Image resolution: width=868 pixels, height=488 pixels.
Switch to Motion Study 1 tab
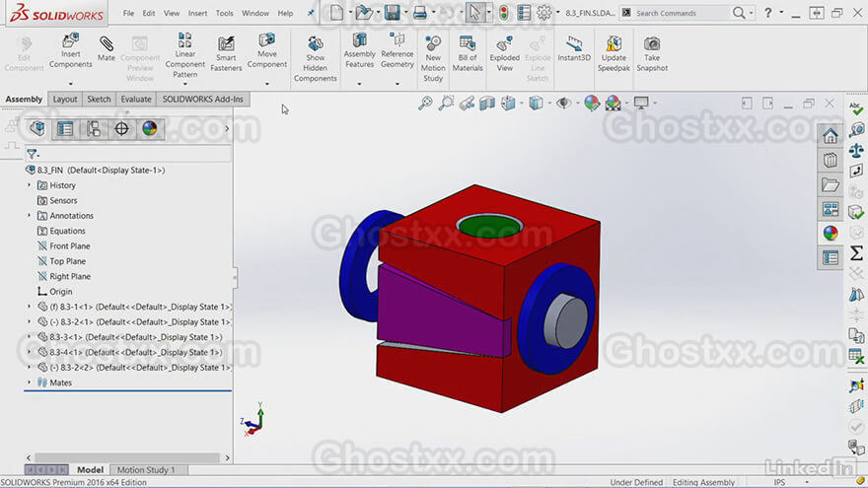point(146,469)
